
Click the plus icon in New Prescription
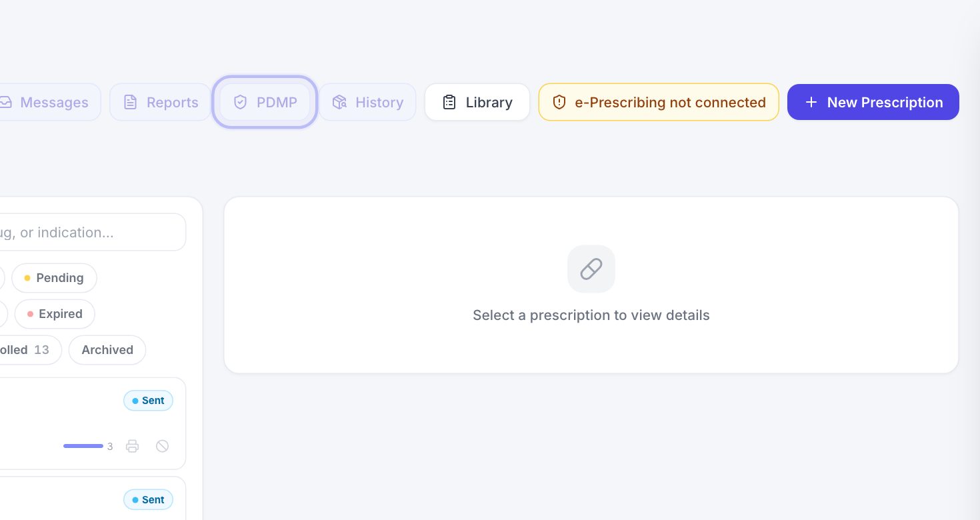point(811,102)
